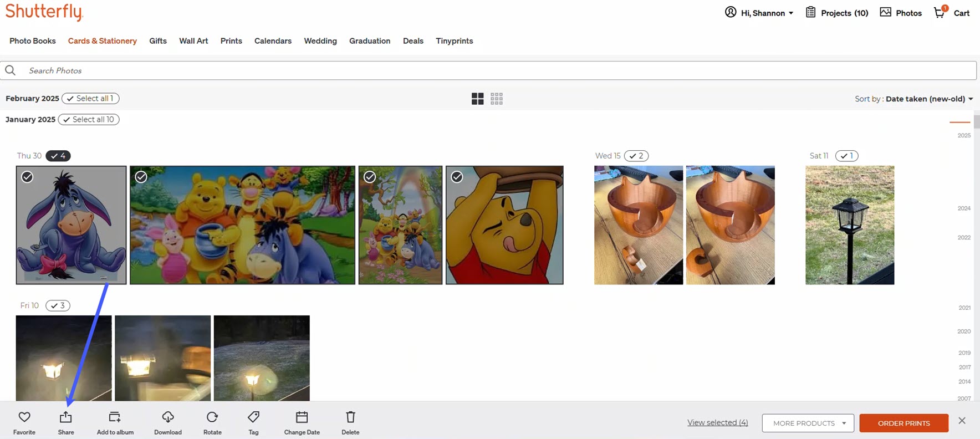The width and height of the screenshot is (980, 439).
Task: Tag the selected photos
Action: click(x=253, y=423)
